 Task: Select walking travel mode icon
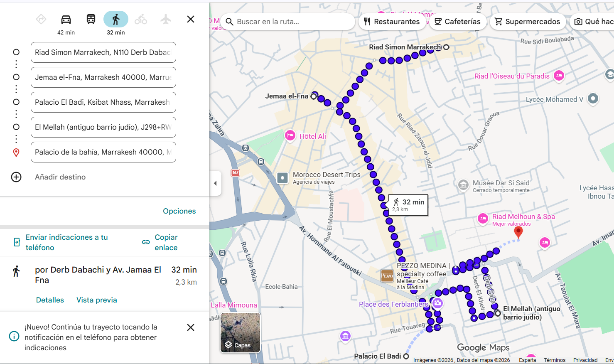click(x=116, y=20)
